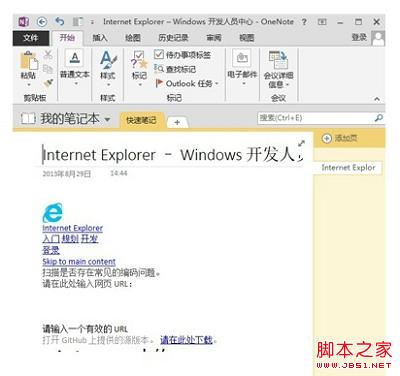Open the 登录 link in page content

[x=51, y=250]
